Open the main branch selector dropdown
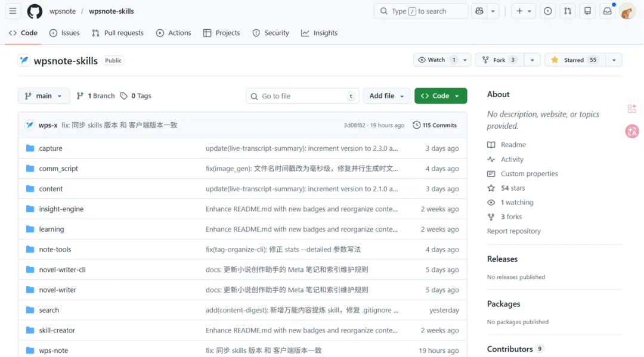 pos(44,95)
